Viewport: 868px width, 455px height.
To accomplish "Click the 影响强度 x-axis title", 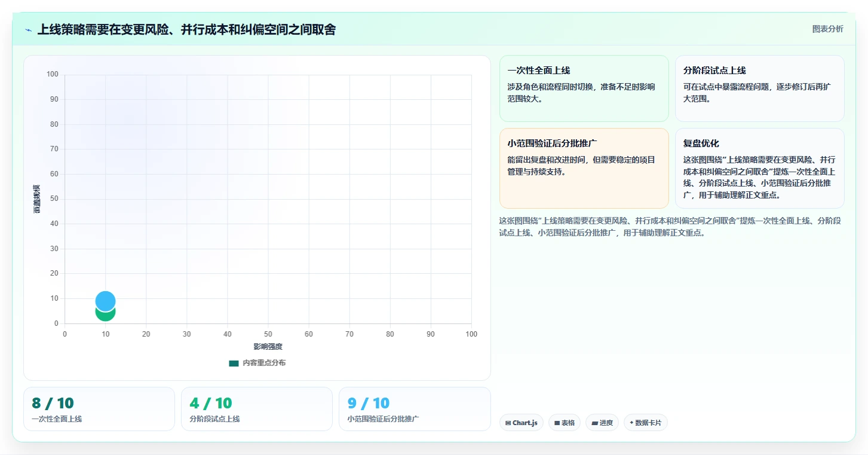I will 268,347.
